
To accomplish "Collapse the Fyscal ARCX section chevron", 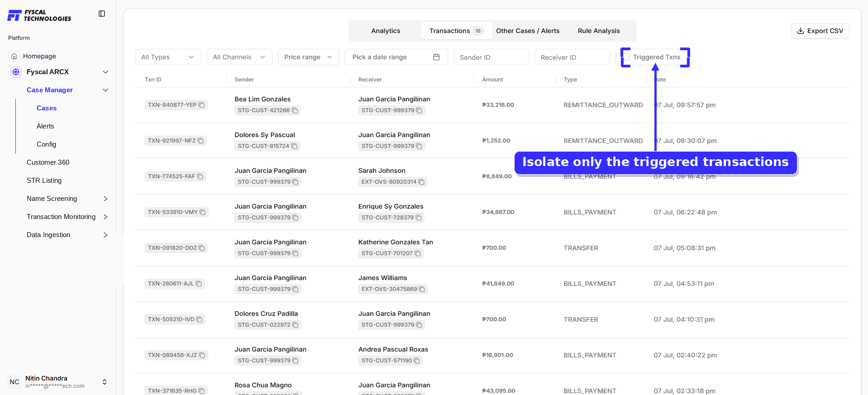I will (x=105, y=72).
